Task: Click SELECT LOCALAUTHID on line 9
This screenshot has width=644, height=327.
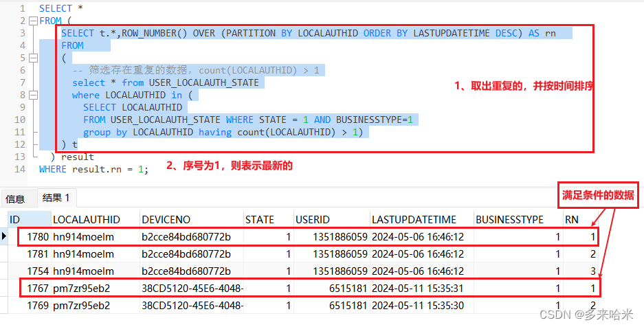Action: [133, 107]
